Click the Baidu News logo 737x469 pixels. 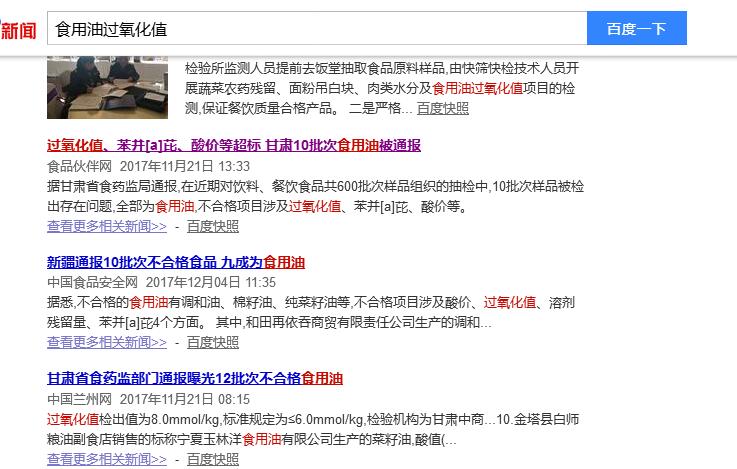18,30
